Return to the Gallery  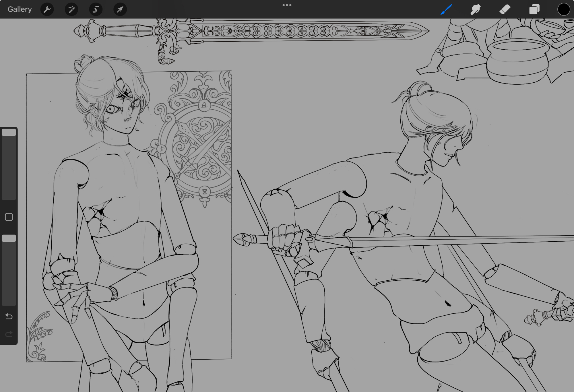pos(20,9)
